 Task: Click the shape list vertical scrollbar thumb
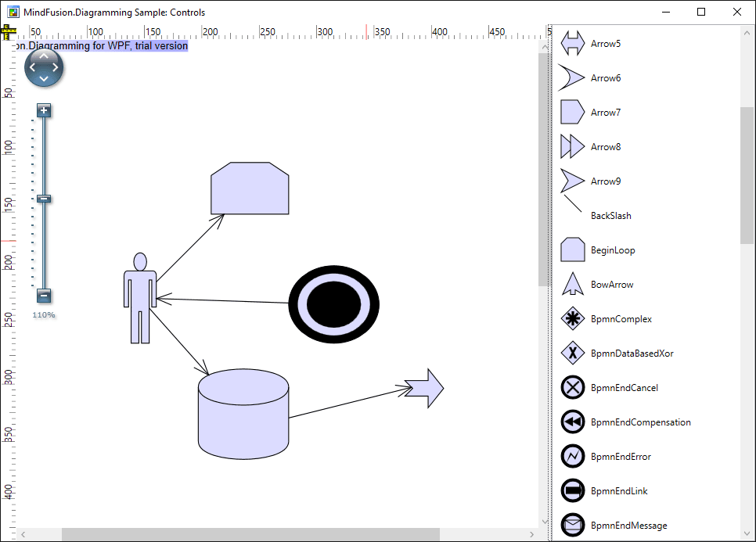[747, 175]
